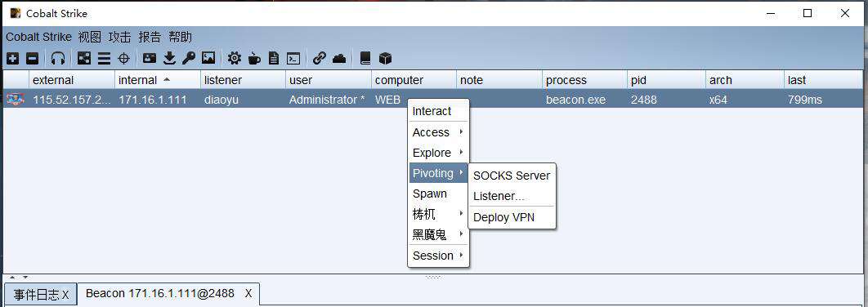Open credentials with the ID card icon
868x307 pixels.
pos(150,58)
